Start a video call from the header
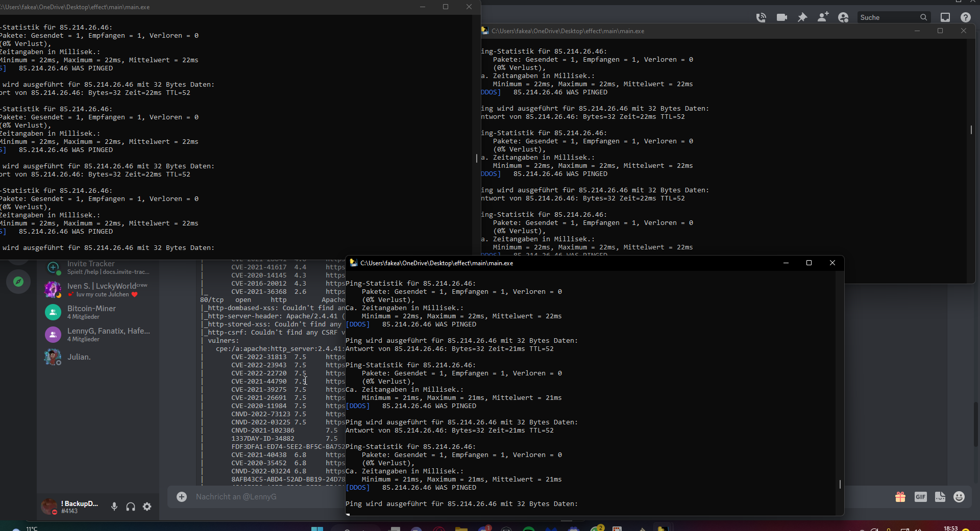 click(x=781, y=17)
